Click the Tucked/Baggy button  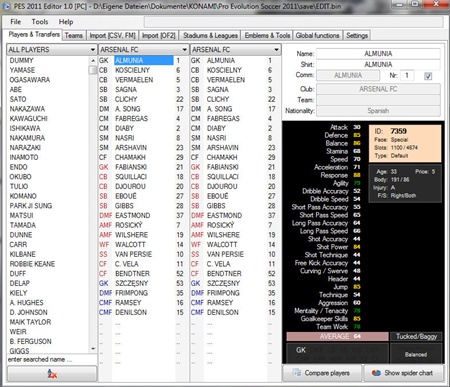click(416, 336)
